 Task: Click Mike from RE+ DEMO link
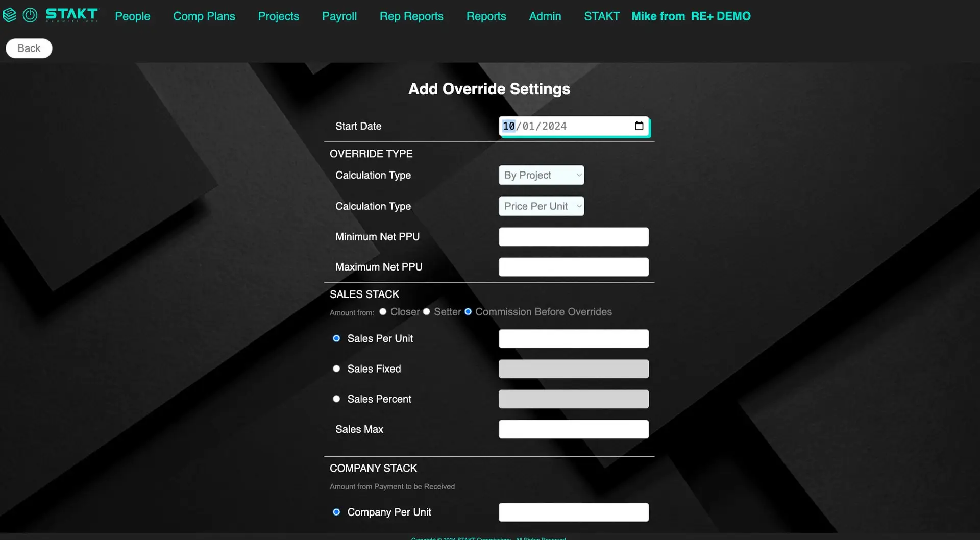[x=691, y=16]
